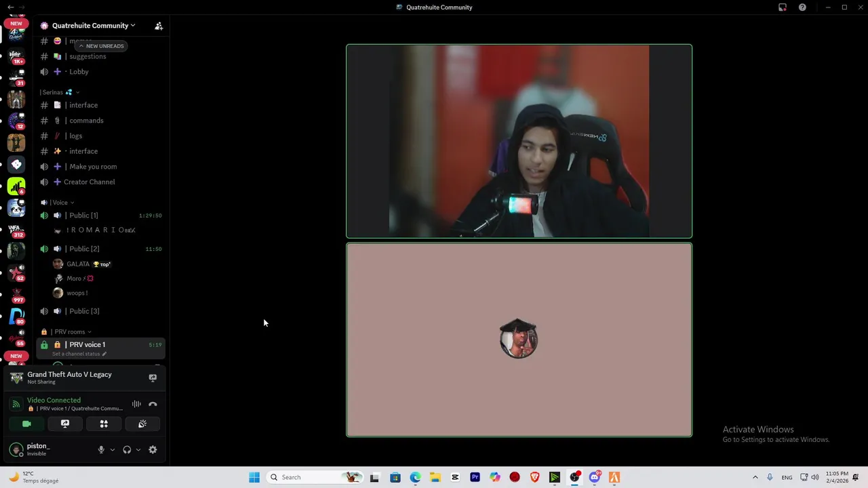The image size is (868, 488).
Task: Open server icon with 1K+ badge
Action: [x=16, y=56]
